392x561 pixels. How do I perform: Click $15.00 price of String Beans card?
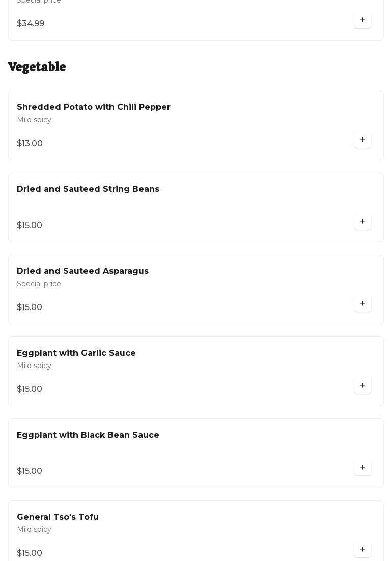coord(30,226)
